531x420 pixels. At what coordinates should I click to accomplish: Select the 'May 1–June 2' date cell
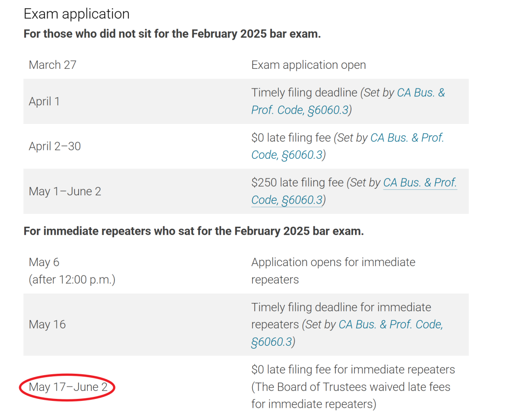tap(65, 191)
